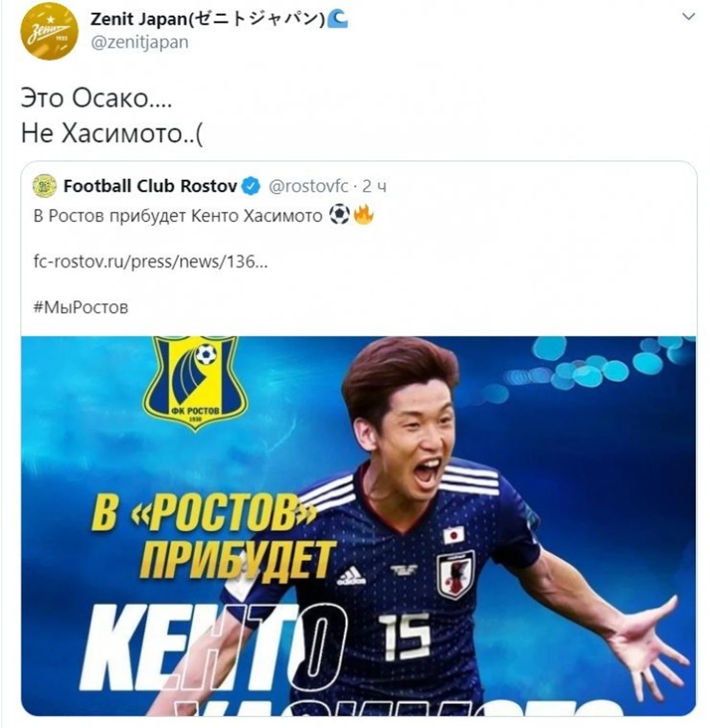Open the Zenit Japan display name profile
The height and width of the screenshot is (728, 710).
[x=208, y=18]
